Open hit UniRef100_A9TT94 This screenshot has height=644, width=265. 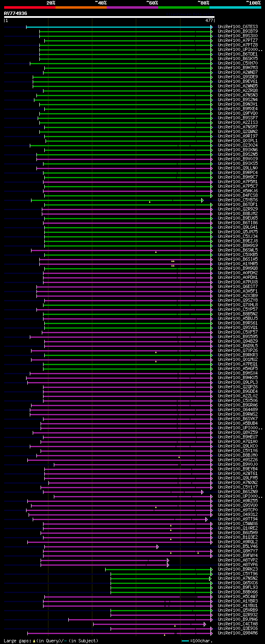[x=237, y=519]
